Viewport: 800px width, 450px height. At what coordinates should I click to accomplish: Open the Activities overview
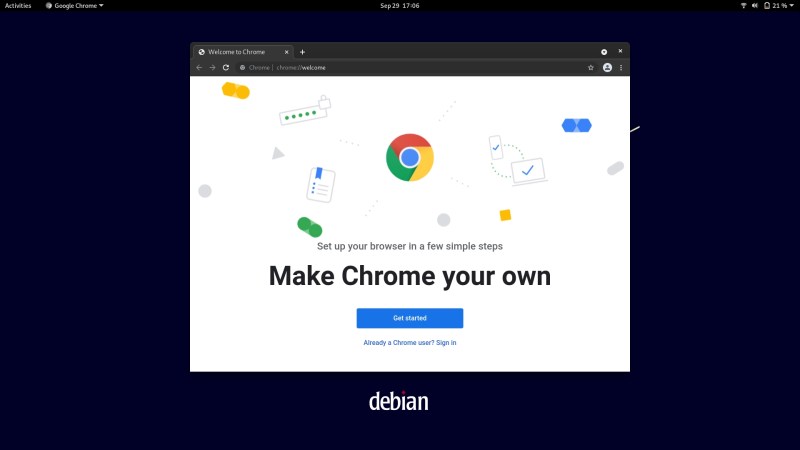[x=18, y=6]
